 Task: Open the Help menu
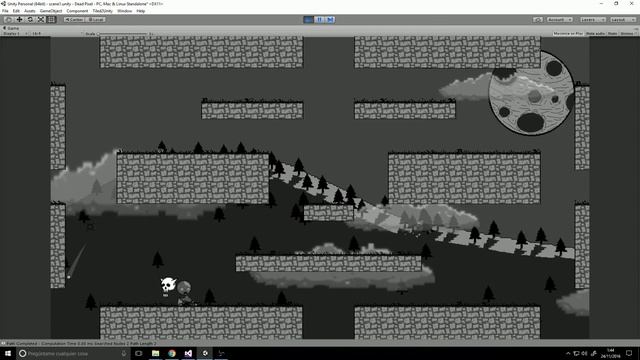pos(141,11)
